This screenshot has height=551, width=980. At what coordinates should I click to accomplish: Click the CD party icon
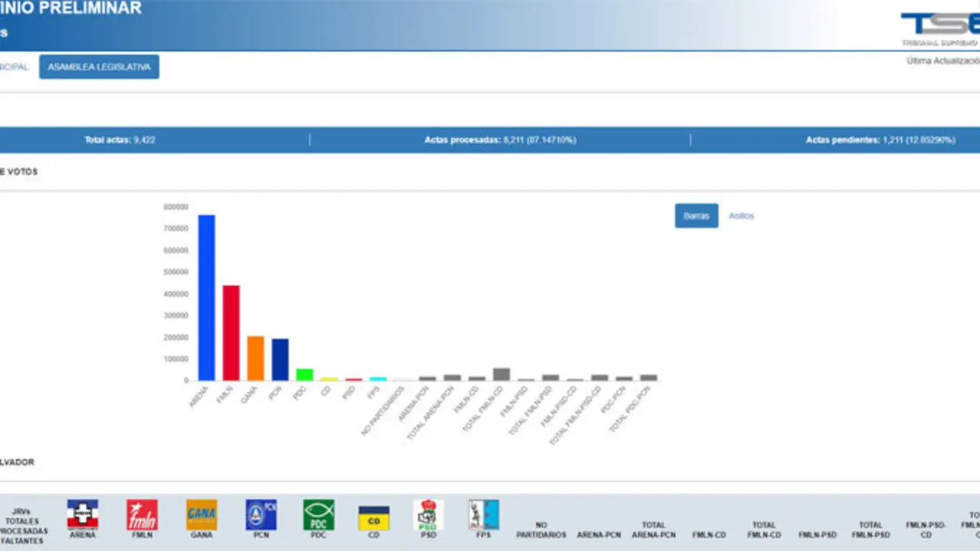[x=374, y=515]
